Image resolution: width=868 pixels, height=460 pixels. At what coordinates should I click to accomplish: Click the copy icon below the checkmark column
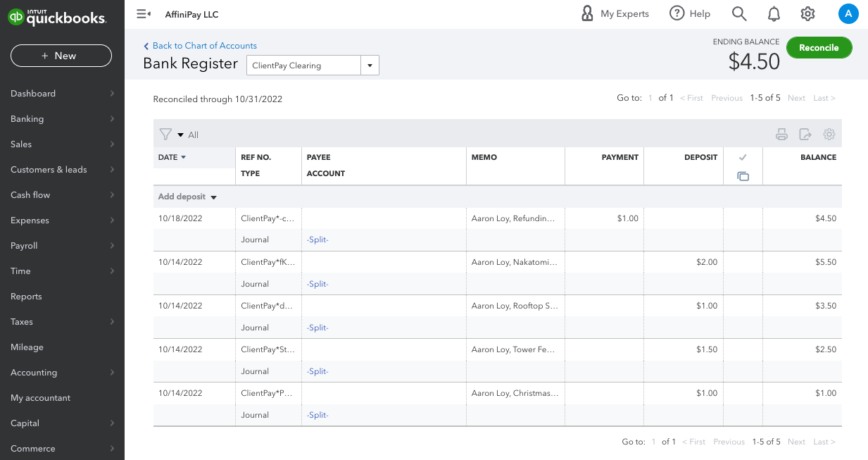pos(743,176)
